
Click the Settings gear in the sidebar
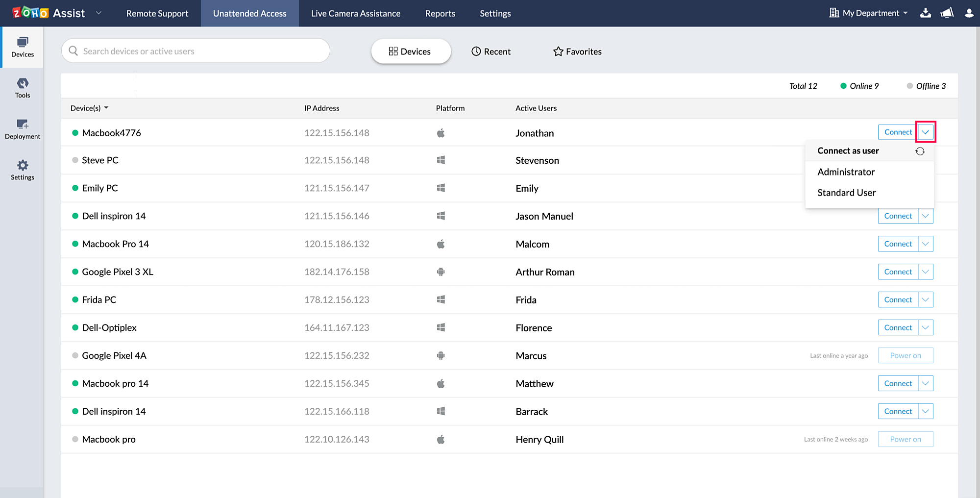(x=23, y=170)
